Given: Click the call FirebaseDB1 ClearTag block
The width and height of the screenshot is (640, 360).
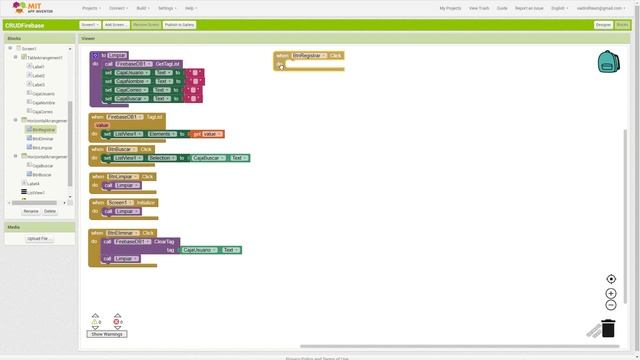Looking at the screenshot, I should point(140,246).
